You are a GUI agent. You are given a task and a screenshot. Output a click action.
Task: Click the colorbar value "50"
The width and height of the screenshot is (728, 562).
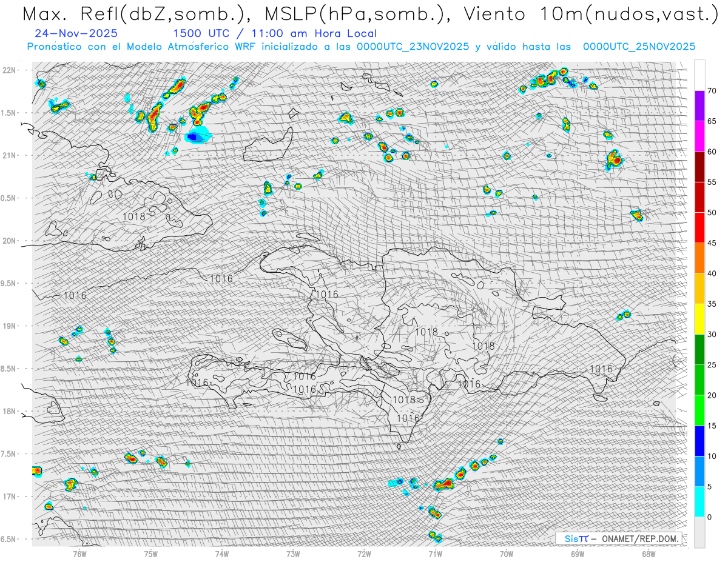712,213
